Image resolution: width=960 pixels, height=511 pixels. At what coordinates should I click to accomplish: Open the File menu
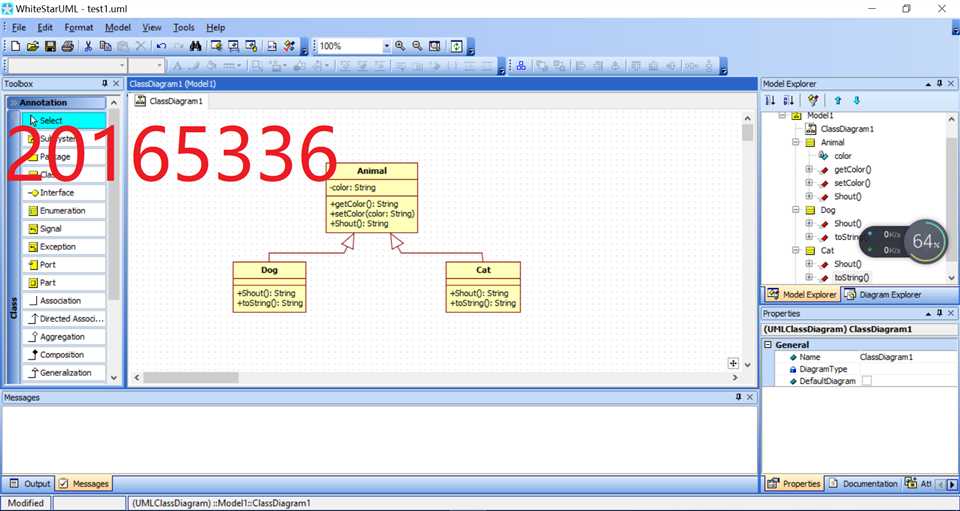19,28
